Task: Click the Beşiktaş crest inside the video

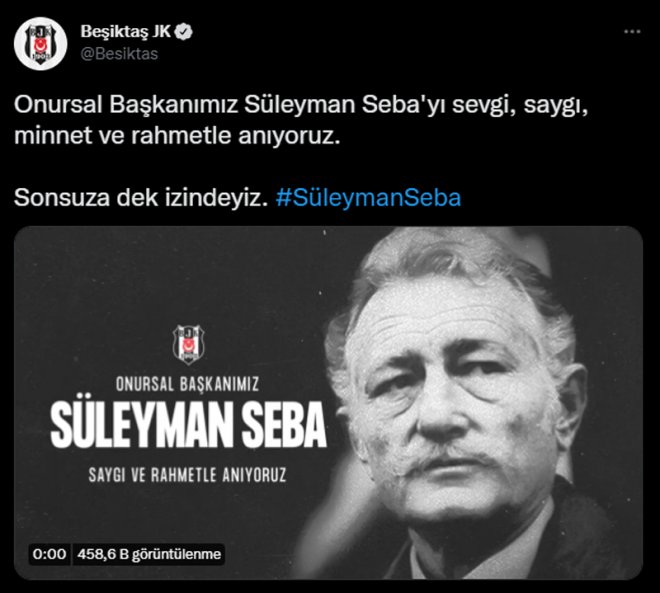Action: [189, 344]
